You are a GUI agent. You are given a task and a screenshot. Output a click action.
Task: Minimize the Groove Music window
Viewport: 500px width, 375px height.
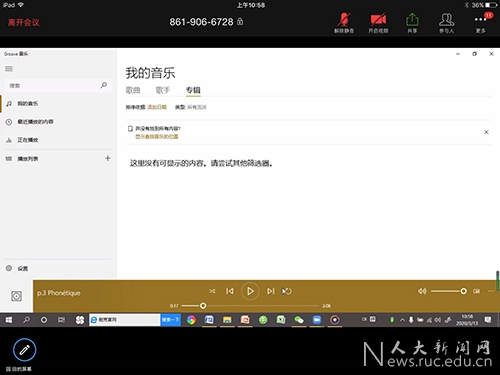point(458,54)
